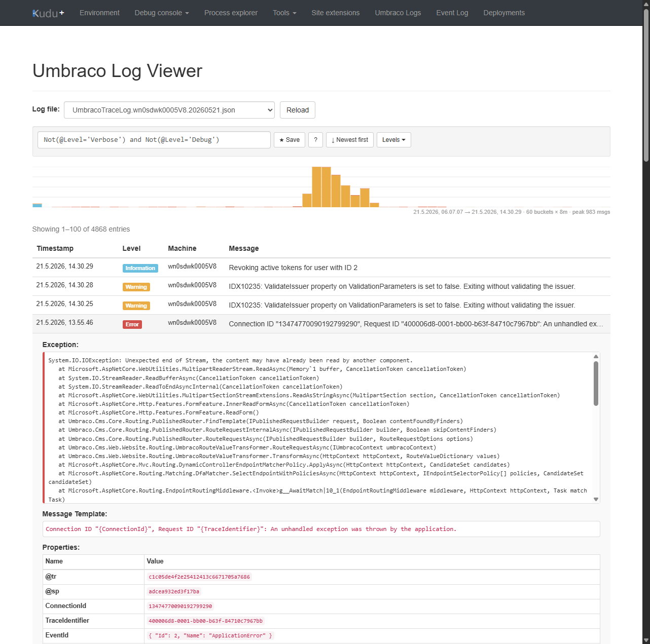Expand the 'Revoking active tokens' log row
Viewport: 650px width, 644px height.
321,268
